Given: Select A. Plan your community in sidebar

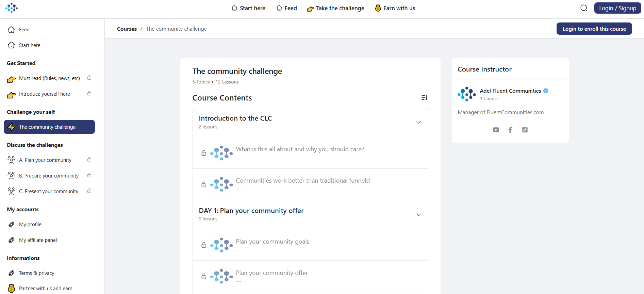Looking at the screenshot, I should point(45,160).
